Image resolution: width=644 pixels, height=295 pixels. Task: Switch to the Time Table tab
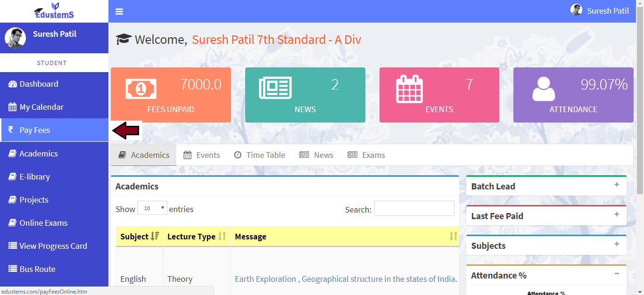[260, 155]
